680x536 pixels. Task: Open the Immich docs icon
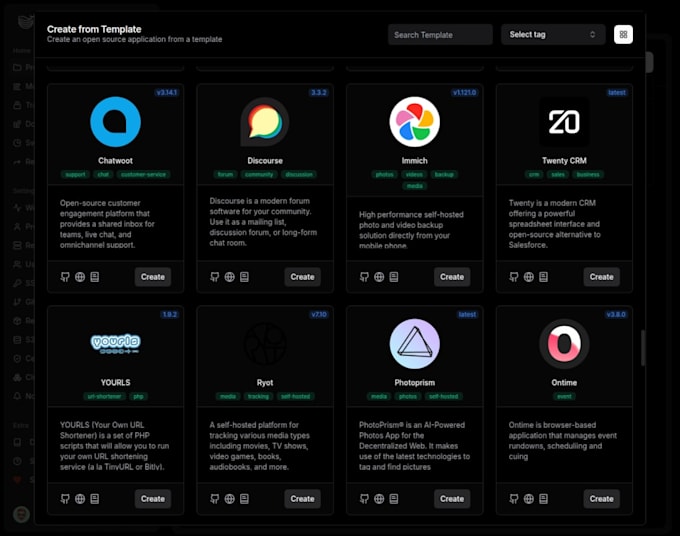click(x=394, y=277)
